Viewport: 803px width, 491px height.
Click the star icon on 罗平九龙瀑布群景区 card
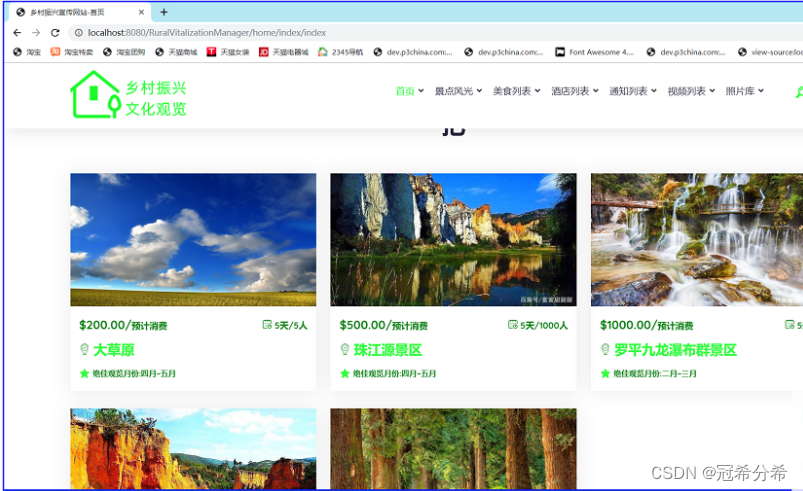click(605, 373)
